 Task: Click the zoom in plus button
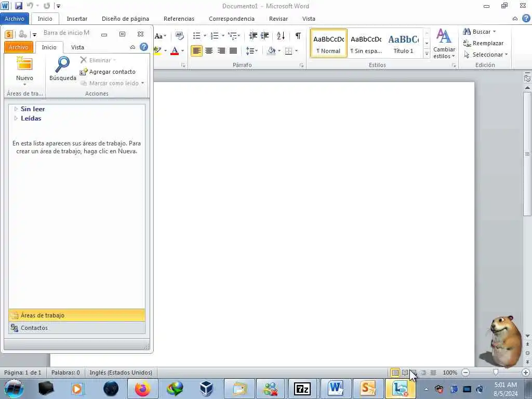[526, 373]
